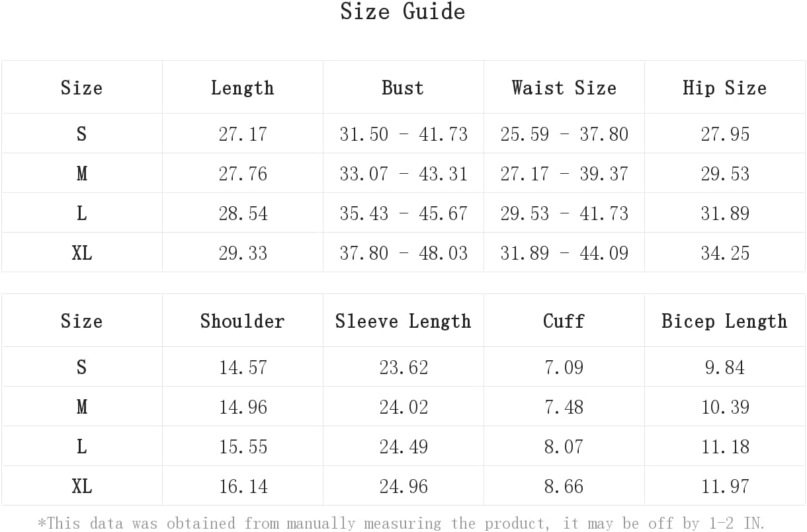This screenshot has height=532, width=807.
Task: Select size M row in the second table
Action: [x=403, y=406]
